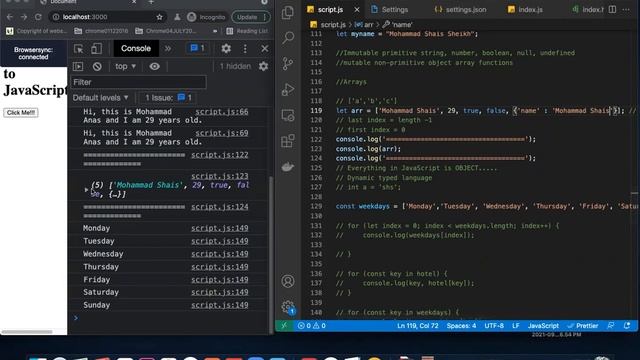Create a live expression with eye icon

[154, 66]
